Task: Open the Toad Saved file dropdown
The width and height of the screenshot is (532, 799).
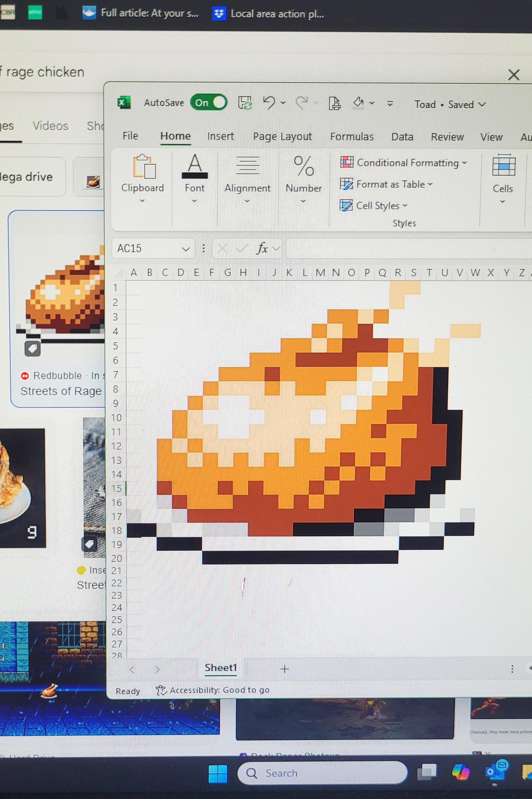Action: [450, 104]
